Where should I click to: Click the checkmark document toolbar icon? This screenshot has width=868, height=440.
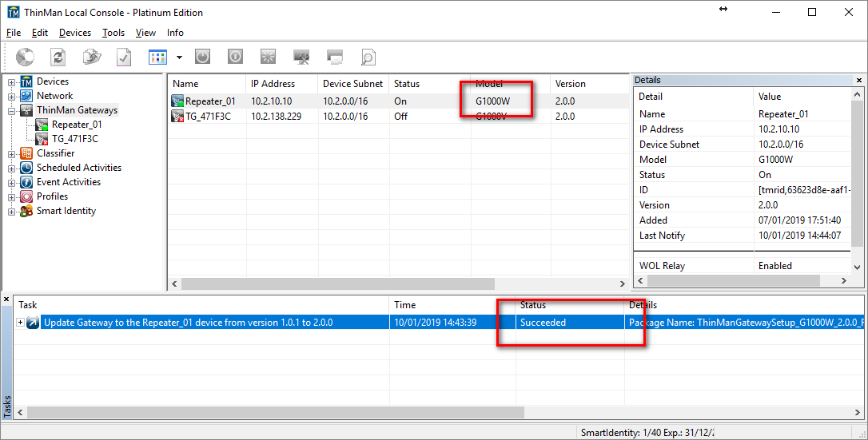[124, 57]
